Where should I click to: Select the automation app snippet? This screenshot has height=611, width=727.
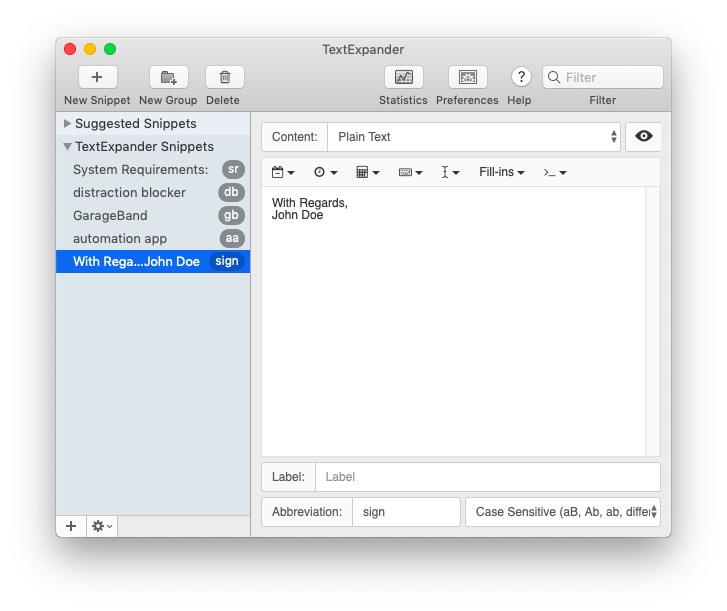pyautogui.click(x=153, y=238)
